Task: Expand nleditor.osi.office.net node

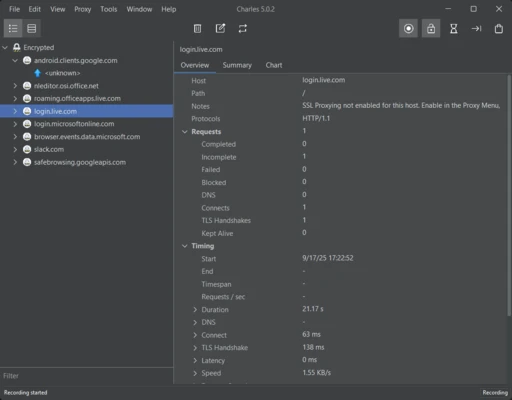Action: [x=15, y=86]
